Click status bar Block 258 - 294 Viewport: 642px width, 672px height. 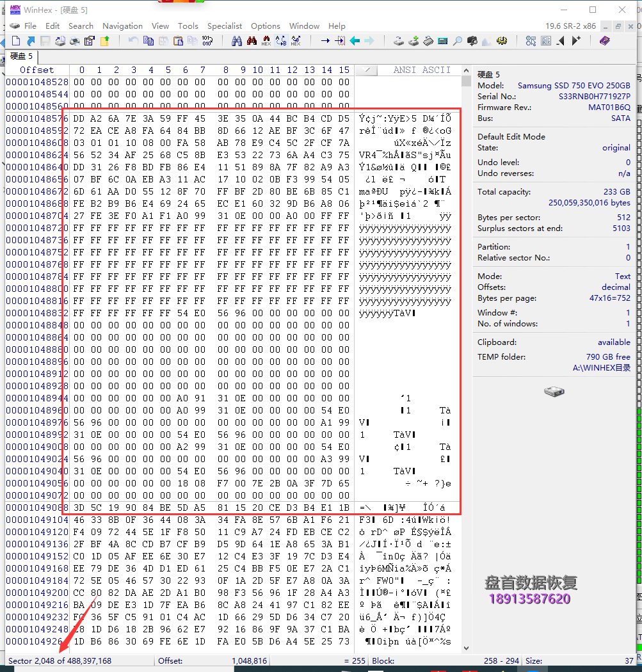click(501, 661)
